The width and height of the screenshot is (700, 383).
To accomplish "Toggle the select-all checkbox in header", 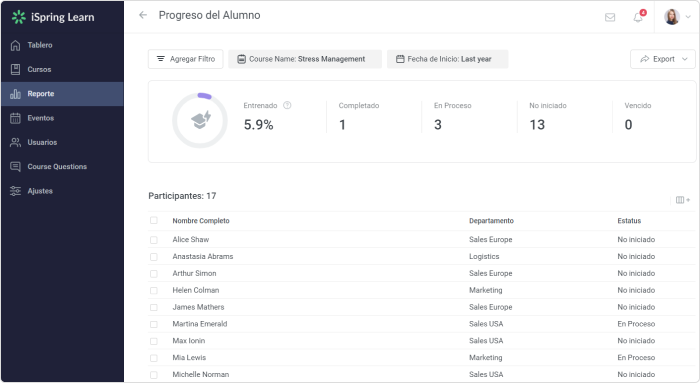I will [x=154, y=221].
